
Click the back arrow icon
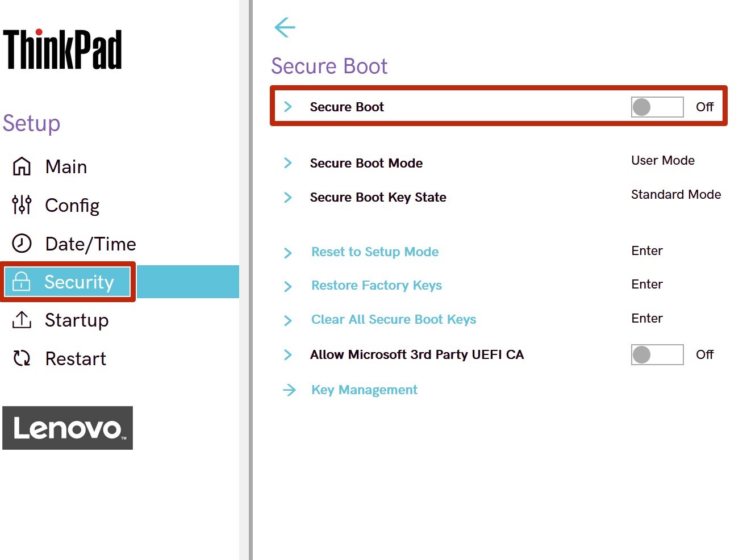point(285,27)
